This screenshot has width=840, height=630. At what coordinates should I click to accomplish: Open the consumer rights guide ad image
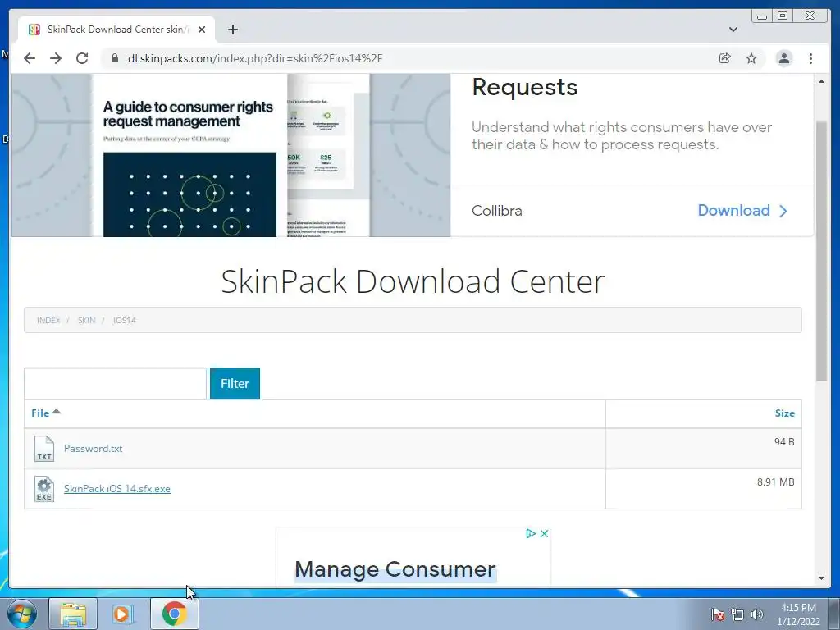[231, 155]
